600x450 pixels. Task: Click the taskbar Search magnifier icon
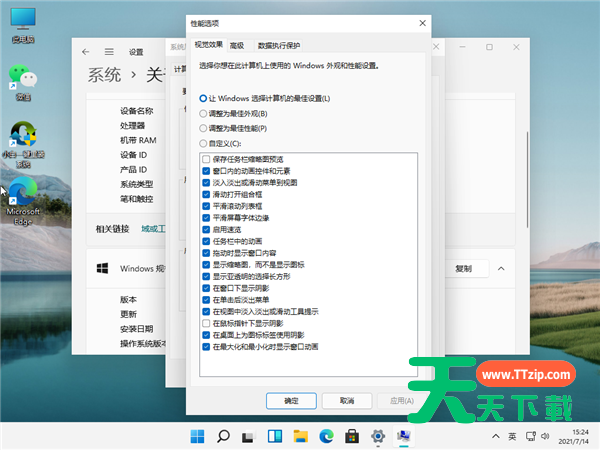pyautogui.click(x=223, y=437)
